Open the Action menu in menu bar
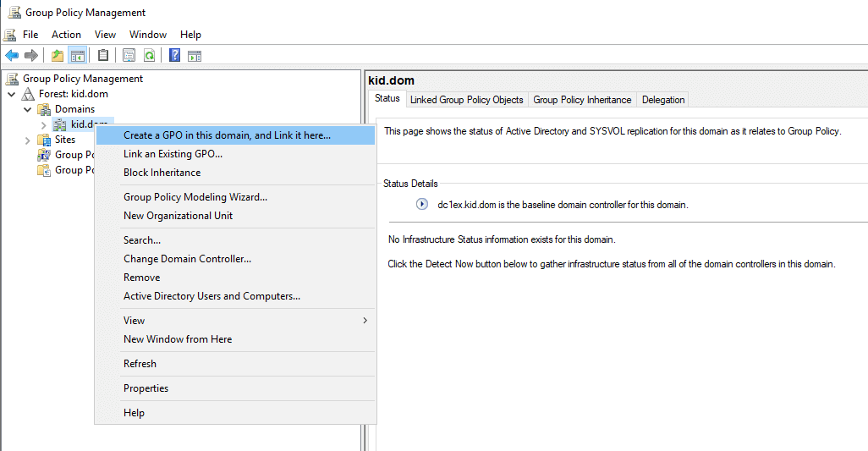 point(66,35)
